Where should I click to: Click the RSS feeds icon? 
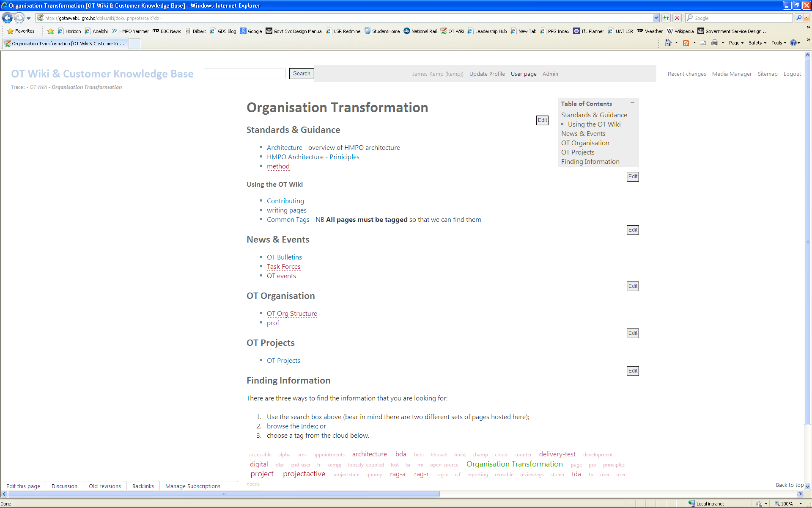pos(686,43)
